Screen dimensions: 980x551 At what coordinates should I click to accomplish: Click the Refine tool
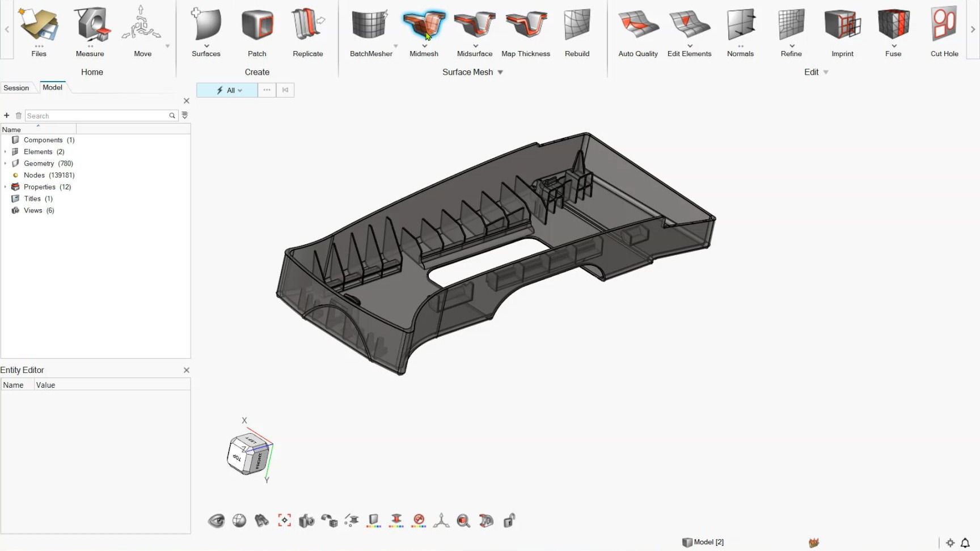(791, 32)
